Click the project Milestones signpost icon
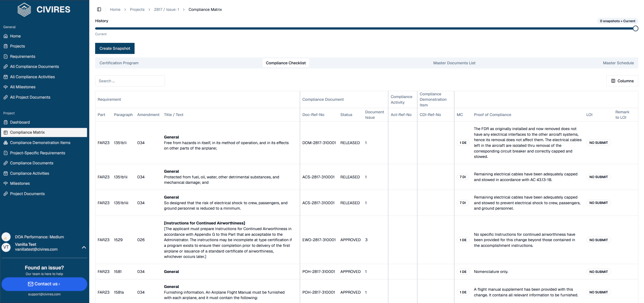This screenshot has height=303, width=644. point(5,183)
